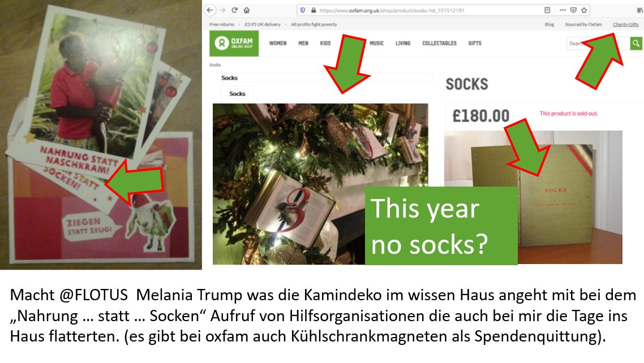This screenshot has width=644, height=363.
Task: Open the WOMEN menu category
Action: pyautogui.click(x=278, y=43)
